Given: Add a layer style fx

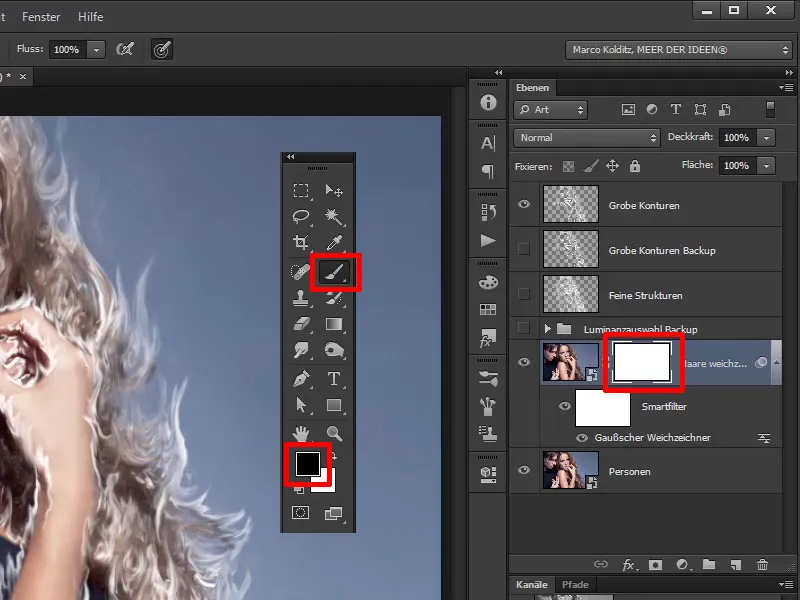Looking at the screenshot, I should [629, 564].
